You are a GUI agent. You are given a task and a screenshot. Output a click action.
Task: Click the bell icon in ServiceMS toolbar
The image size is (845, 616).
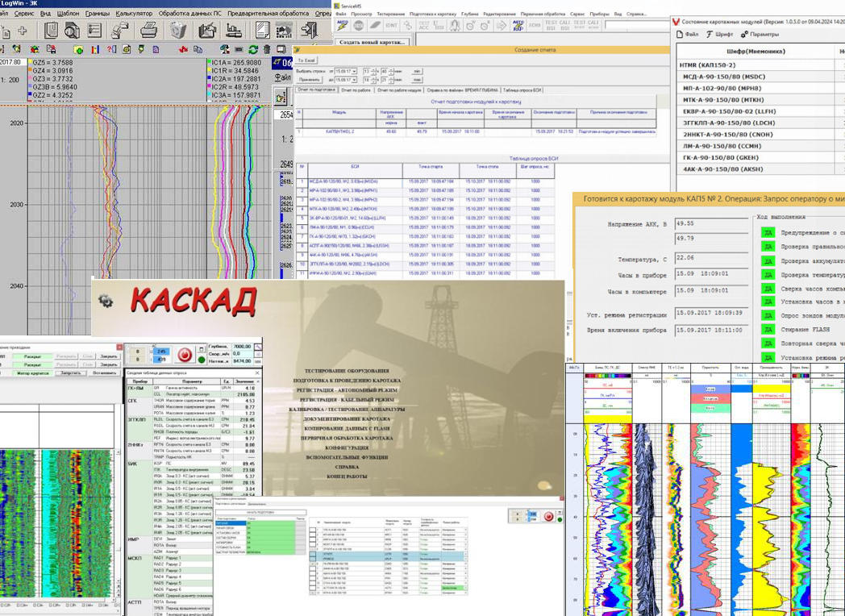(455, 25)
